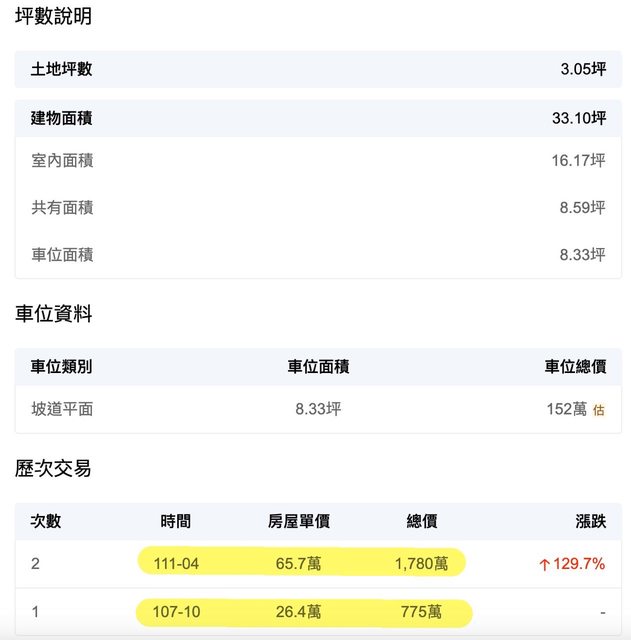Select the highlighted 107-10 transaction date
The width and height of the screenshot is (631, 640).
(x=176, y=611)
